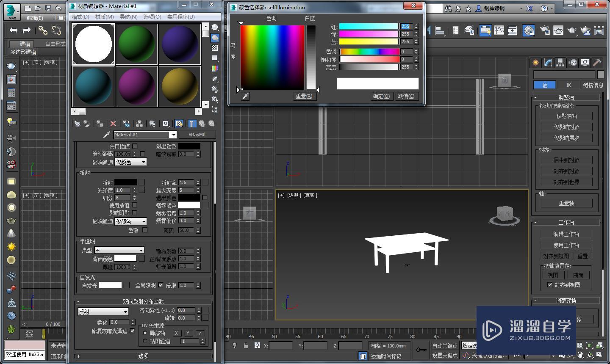Toggle 使用插值 checkbox above 暗淡距离
610x364 pixels.
click(135, 146)
